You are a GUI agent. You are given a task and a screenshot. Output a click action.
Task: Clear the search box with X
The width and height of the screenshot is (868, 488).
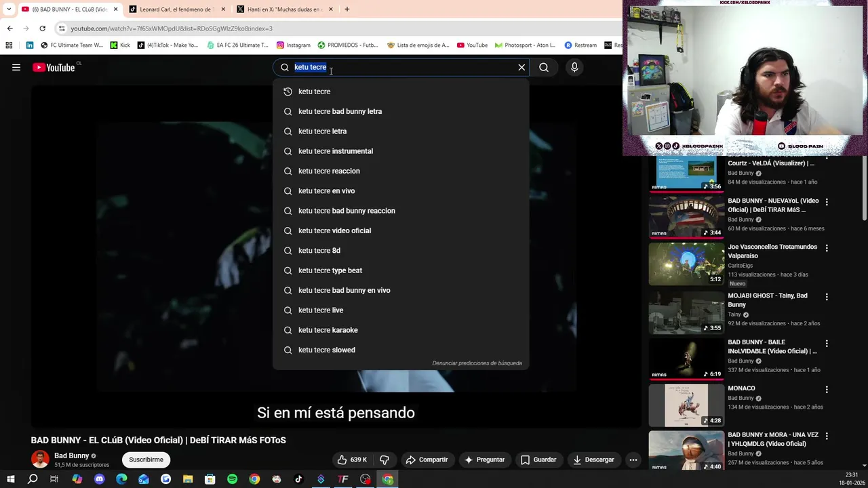[521, 67]
